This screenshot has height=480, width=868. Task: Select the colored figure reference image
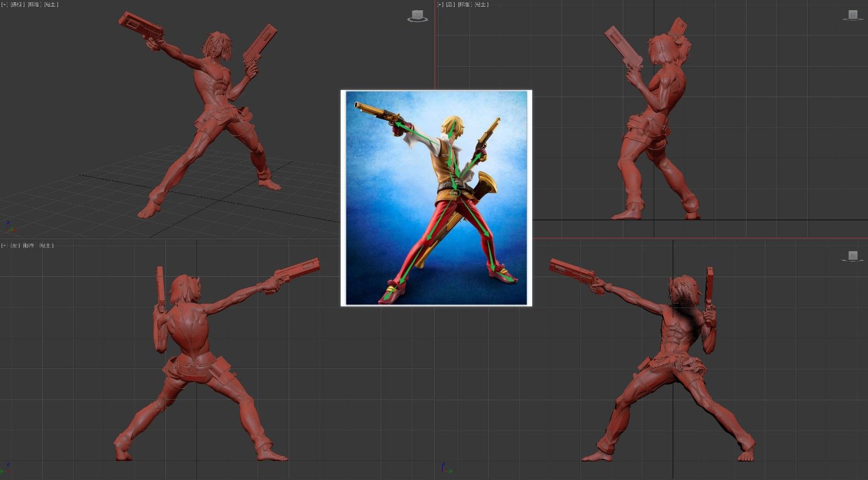click(x=436, y=198)
